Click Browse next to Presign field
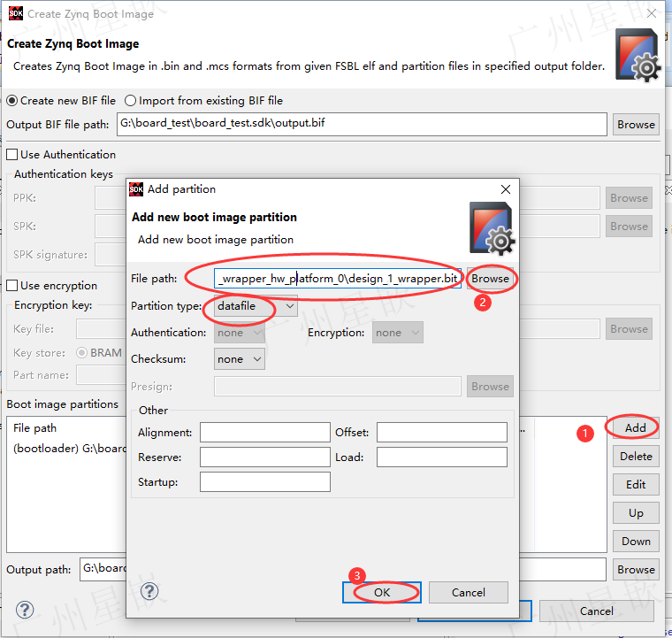Image resolution: width=672 pixels, height=638 pixels. tap(490, 387)
